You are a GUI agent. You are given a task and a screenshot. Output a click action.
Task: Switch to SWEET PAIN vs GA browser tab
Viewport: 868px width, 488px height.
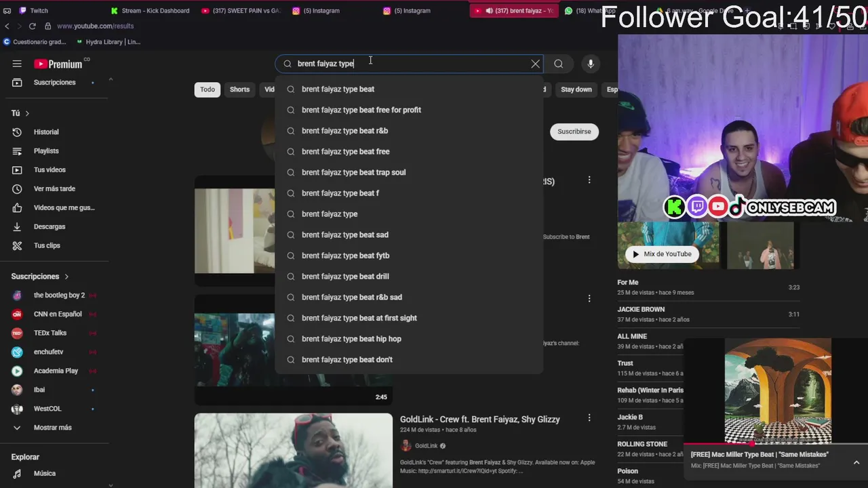[241, 11]
